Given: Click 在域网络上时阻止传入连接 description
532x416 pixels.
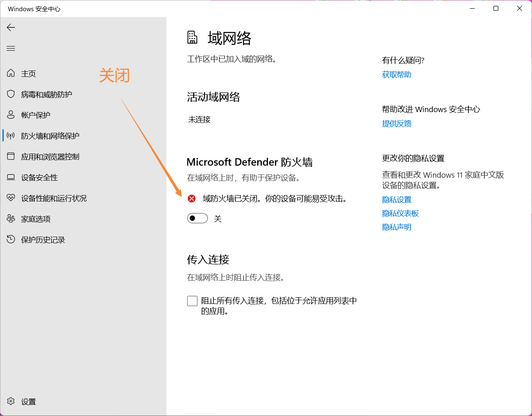Looking at the screenshot, I should [237, 277].
